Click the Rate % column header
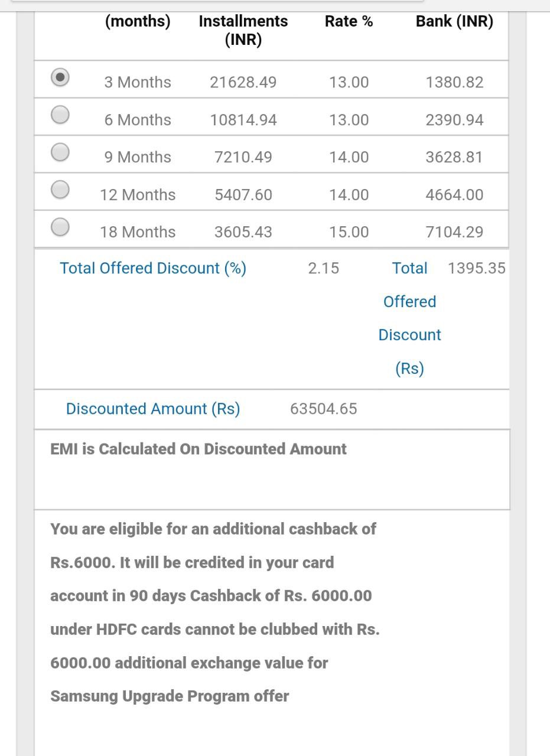 (349, 21)
